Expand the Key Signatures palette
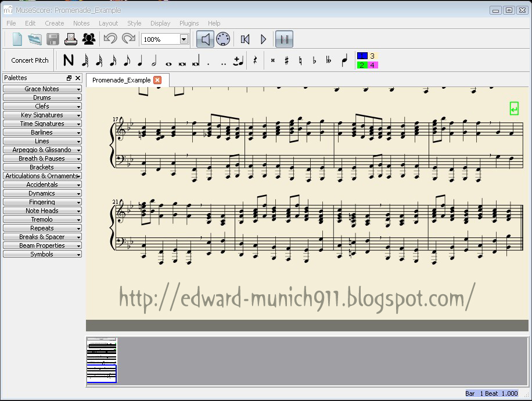This screenshot has width=532, height=401. (x=42, y=115)
